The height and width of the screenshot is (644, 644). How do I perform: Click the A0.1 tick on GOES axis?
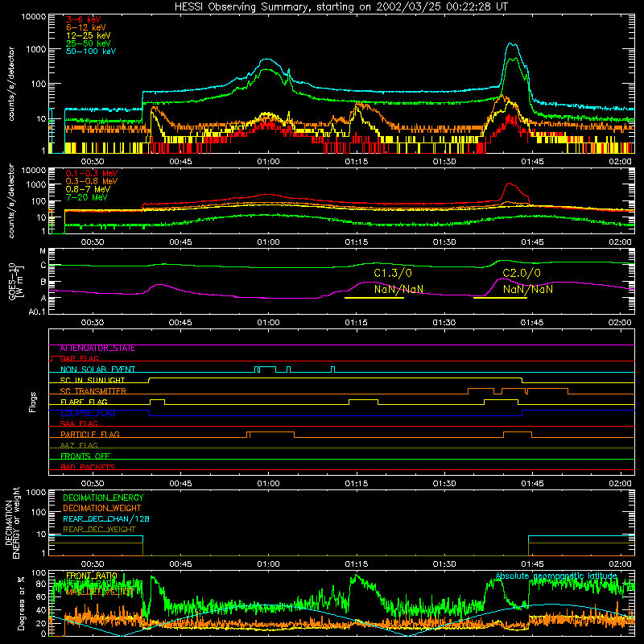(x=37, y=312)
